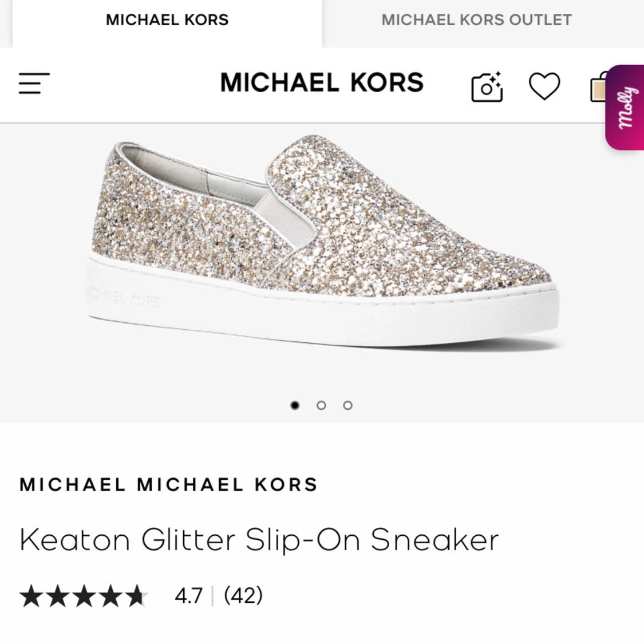
Task: Open the shopping bag icon
Action: (598, 86)
